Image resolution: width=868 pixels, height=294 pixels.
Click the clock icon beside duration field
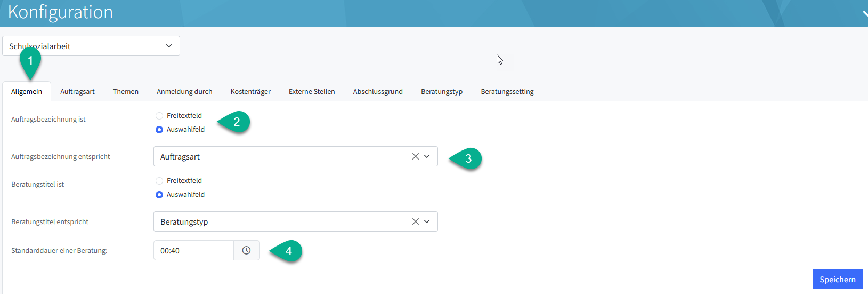coord(246,250)
